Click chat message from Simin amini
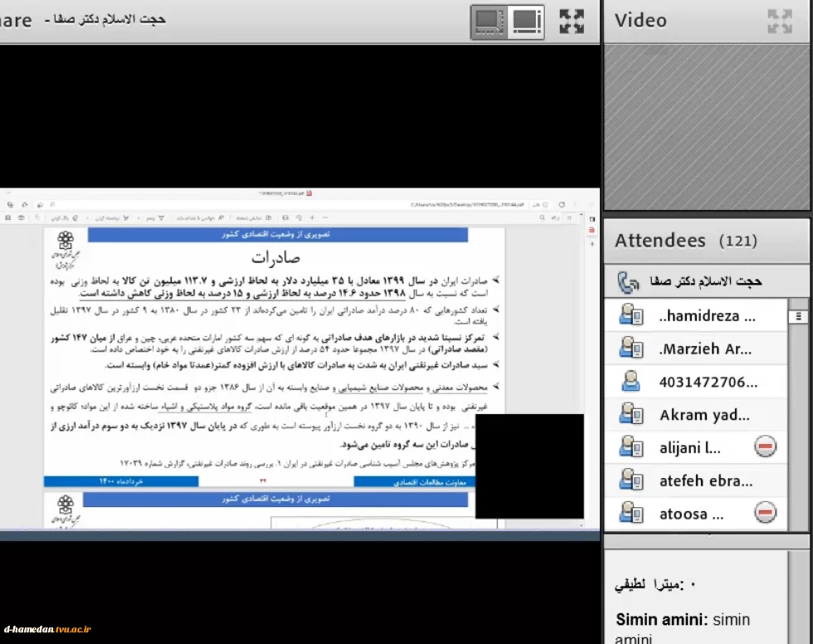 pos(683,628)
